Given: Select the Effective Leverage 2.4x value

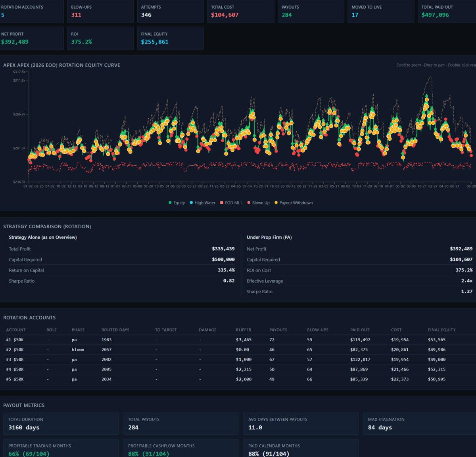Looking at the screenshot, I should (x=466, y=281).
